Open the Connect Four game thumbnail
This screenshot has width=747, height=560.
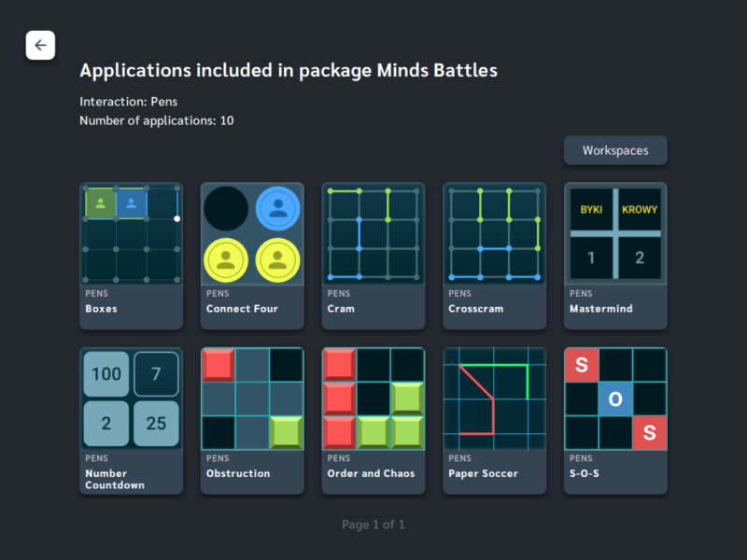coord(252,234)
